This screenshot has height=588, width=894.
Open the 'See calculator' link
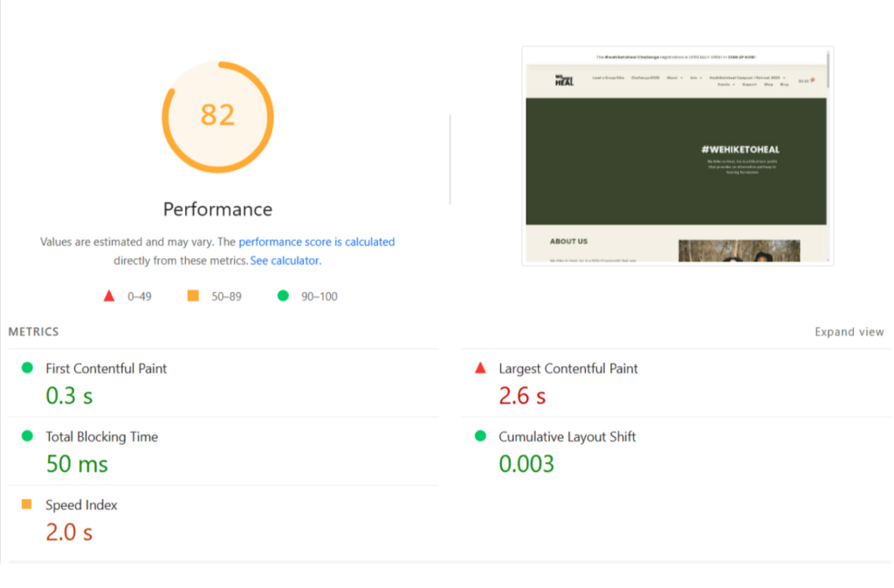pyautogui.click(x=285, y=260)
